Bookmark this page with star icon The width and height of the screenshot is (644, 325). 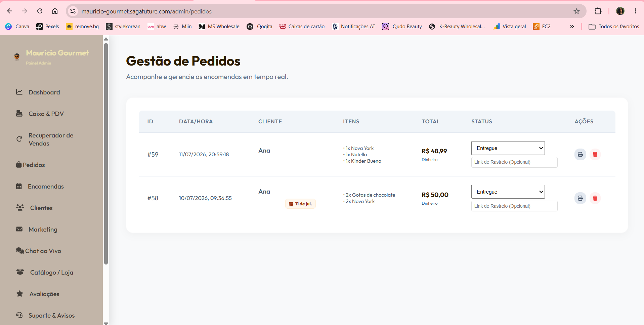[x=576, y=11]
